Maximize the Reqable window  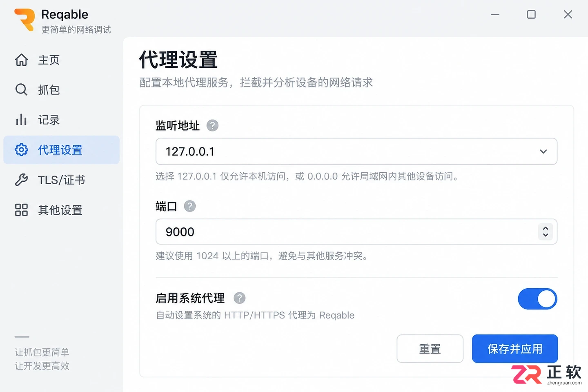point(531,14)
